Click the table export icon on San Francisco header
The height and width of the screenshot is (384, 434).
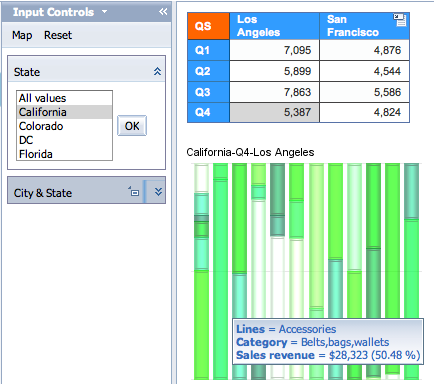(399, 20)
